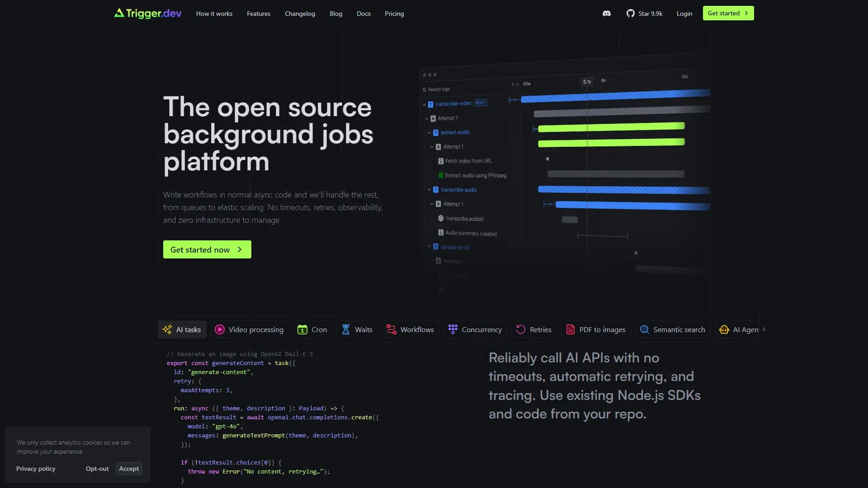The width and height of the screenshot is (868, 488).
Task: Select the Retries circular arrow icon
Action: click(x=521, y=330)
